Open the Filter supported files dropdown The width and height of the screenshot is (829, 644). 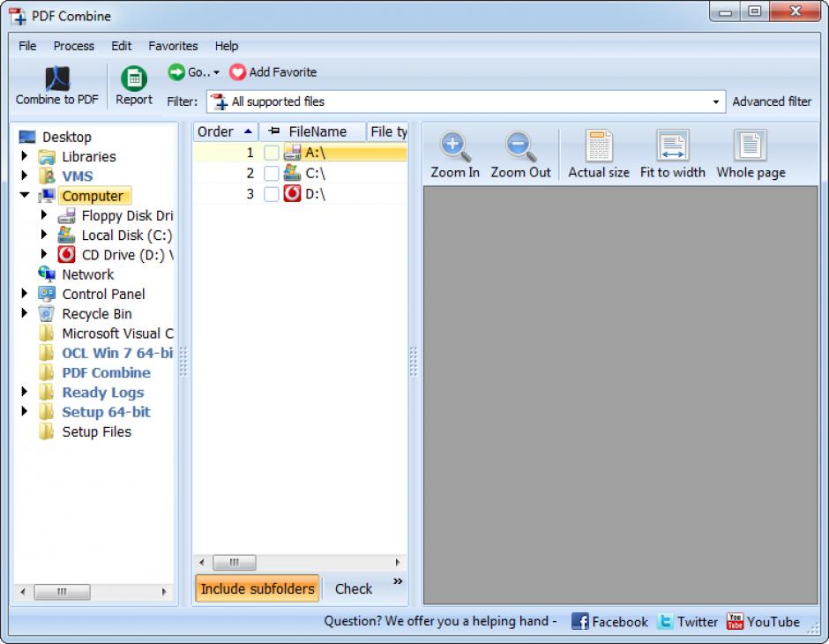(x=715, y=102)
